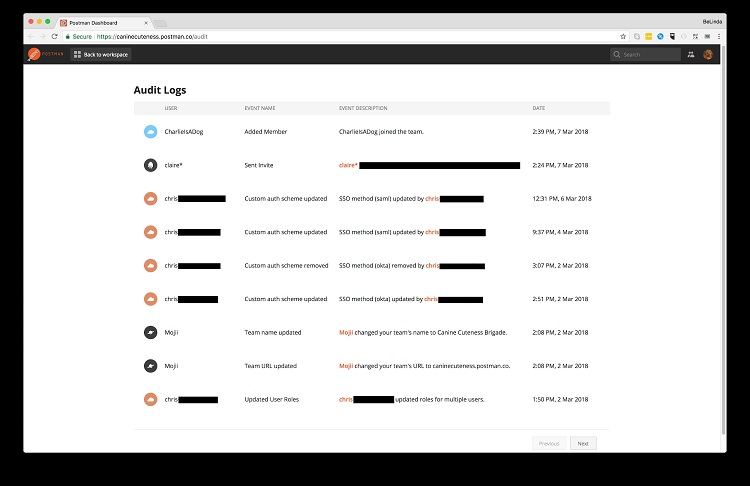Click Mojii link in team URL description
The height and width of the screenshot is (486, 750).
pos(346,366)
